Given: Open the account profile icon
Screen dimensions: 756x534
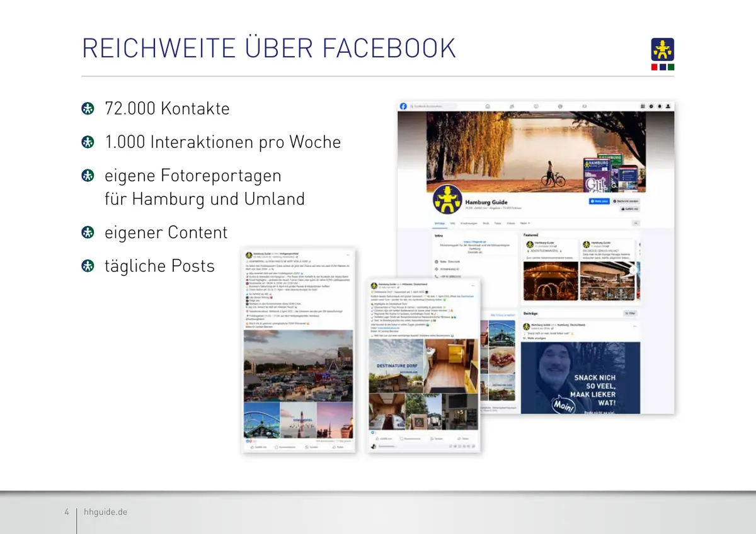Looking at the screenshot, I should 668,106.
